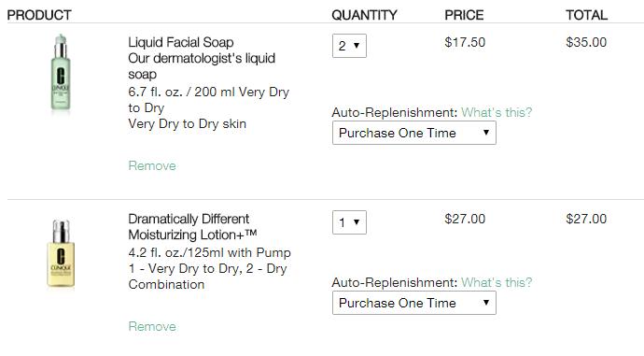Open the first "What's this?" Auto-Replenishment link
The width and height of the screenshot is (644, 356).
tap(497, 112)
